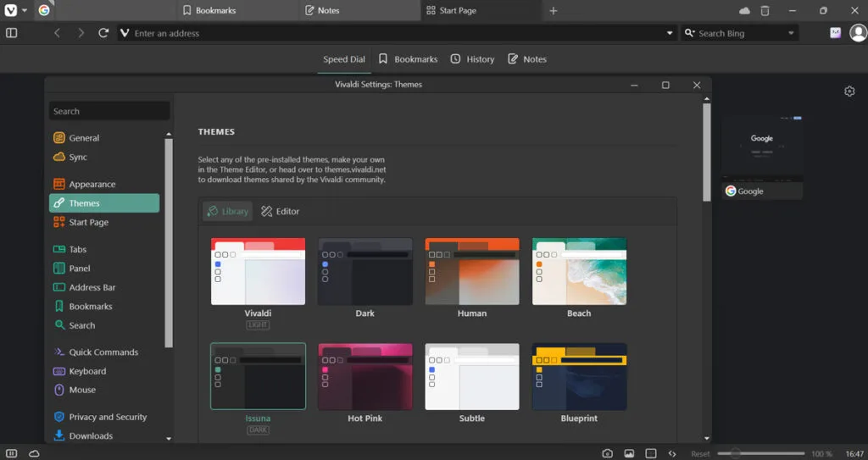Select Themes settings category
The image size is (868, 460).
pos(104,203)
